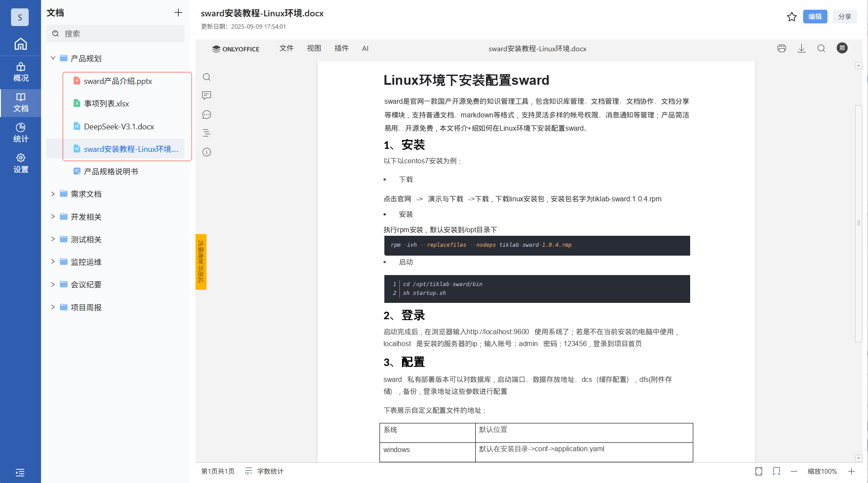The width and height of the screenshot is (868, 483).
Task: Expand the 监控运维 folder
Action: [x=53, y=262]
